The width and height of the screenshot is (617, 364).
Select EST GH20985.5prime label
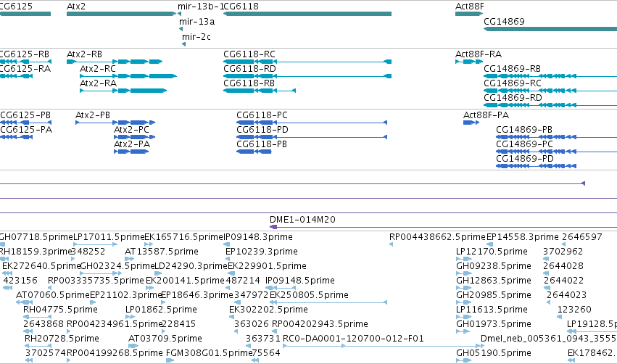pyautogui.click(x=494, y=295)
